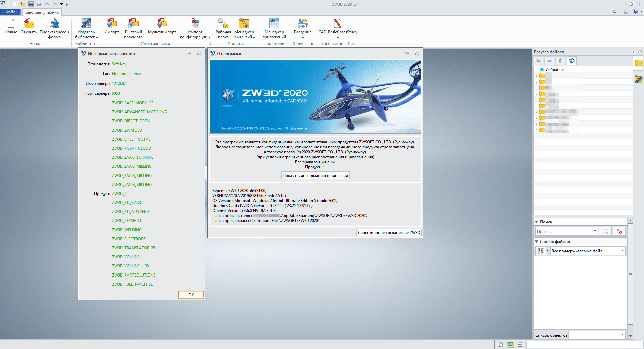Click list icon in status bar
The width and height of the screenshot is (644, 349).
(x=520, y=344)
